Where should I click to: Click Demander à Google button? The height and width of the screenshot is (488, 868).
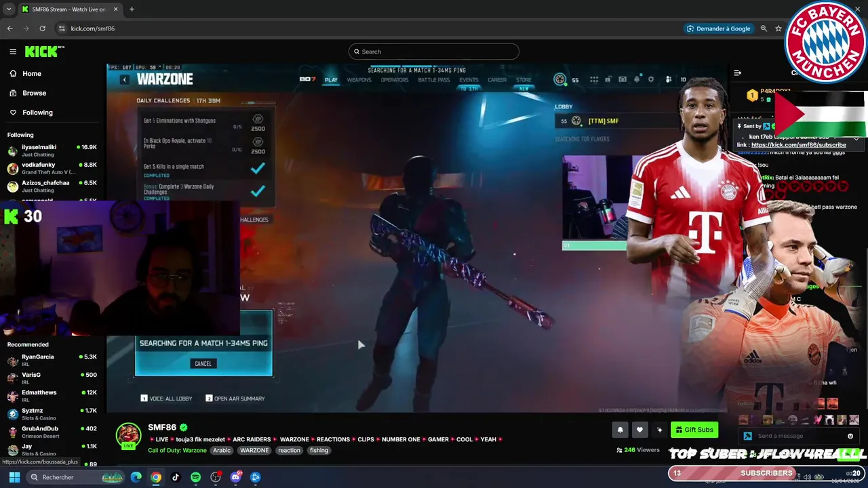pos(718,28)
